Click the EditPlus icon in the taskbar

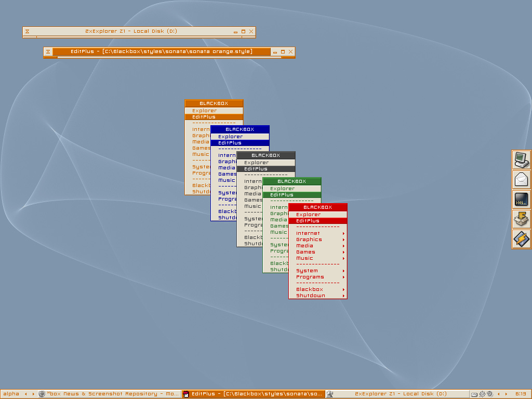185,394
